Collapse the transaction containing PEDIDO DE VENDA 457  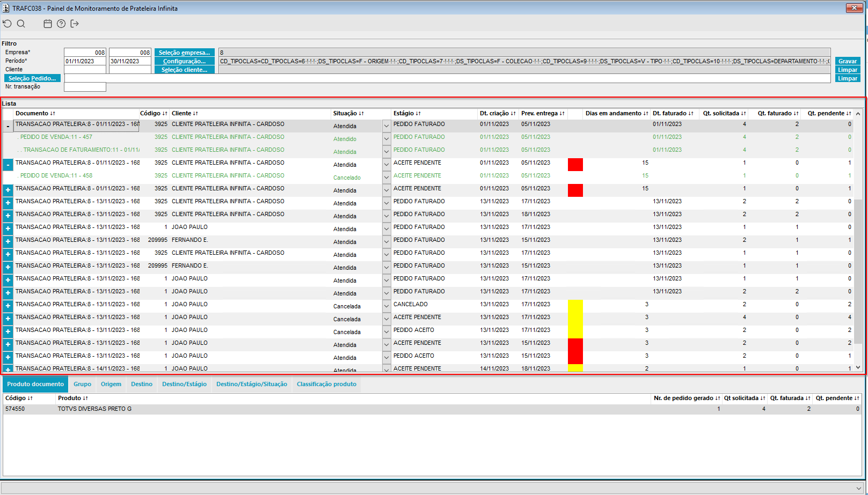[x=8, y=126]
